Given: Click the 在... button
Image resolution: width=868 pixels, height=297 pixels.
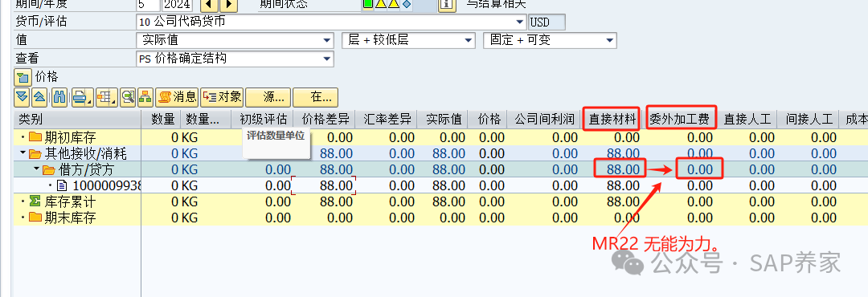Looking at the screenshot, I should click(x=316, y=97).
